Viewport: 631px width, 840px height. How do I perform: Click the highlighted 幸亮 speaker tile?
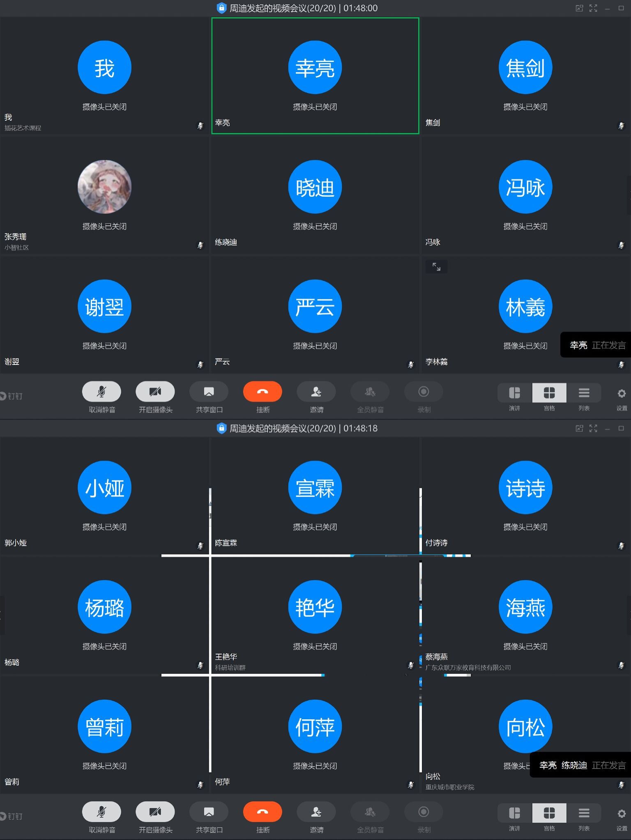(x=315, y=76)
